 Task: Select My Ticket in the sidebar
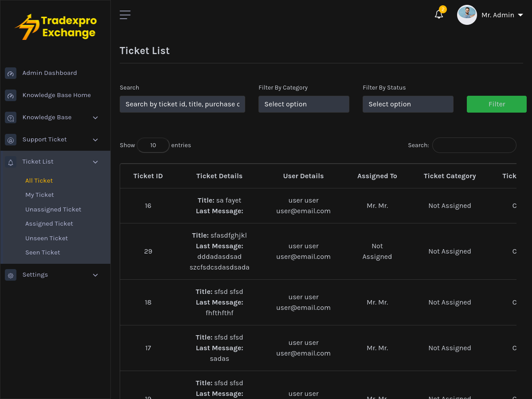point(39,195)
